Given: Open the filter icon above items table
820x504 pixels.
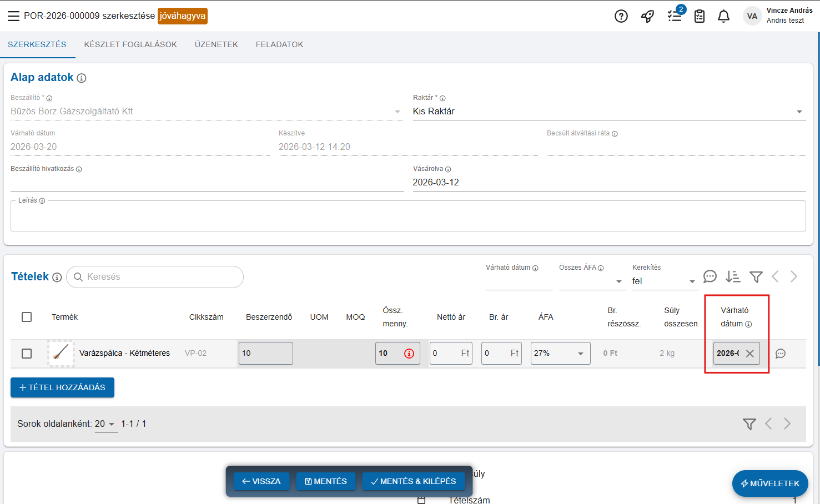Looking at the screenshot, I should (x=756, y=276).
